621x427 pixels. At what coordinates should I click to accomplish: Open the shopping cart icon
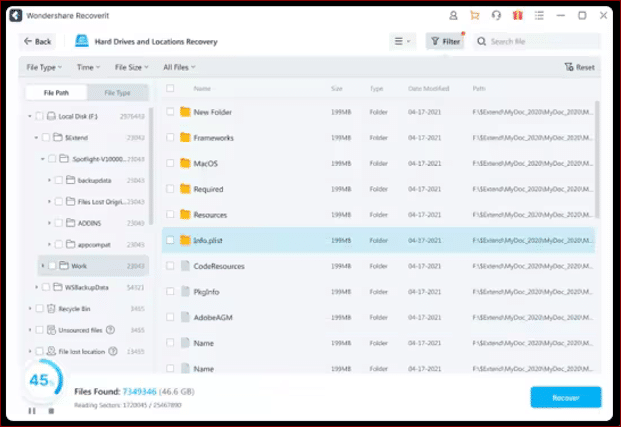point(474,15)
